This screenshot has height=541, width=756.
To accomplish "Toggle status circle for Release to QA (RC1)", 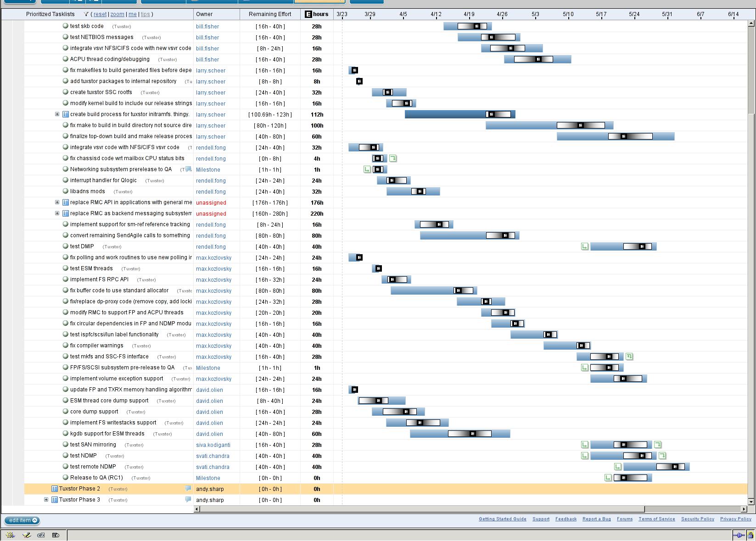I will point(65,478).
